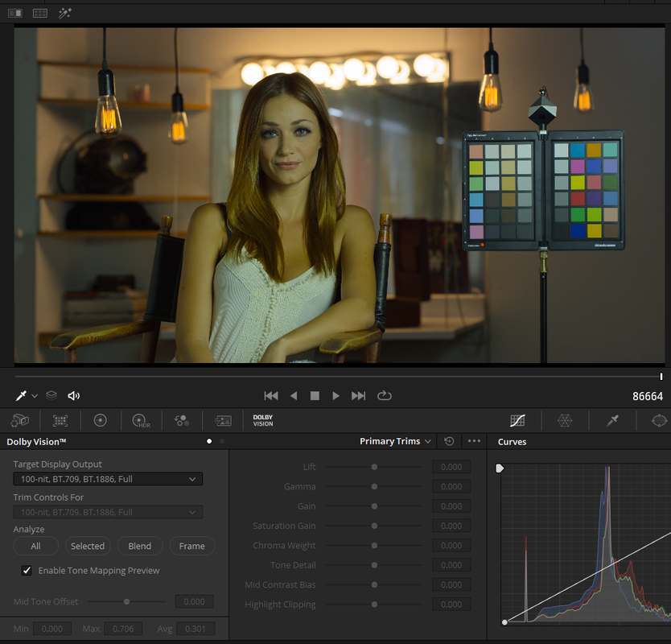This screenshot has width=671, height=644.
Task: Open the Qualifier eyedropper palette
Action: (613, 420)
